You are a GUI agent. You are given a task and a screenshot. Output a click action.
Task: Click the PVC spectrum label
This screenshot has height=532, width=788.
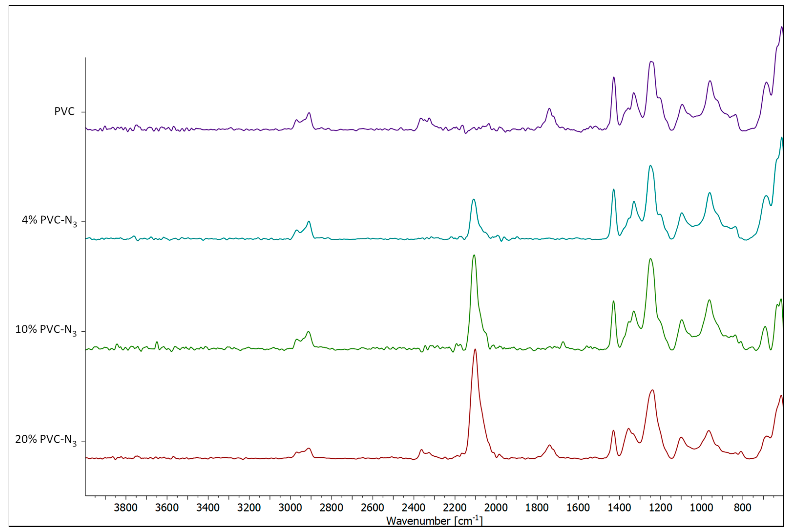pyautogui.click(x=64, y=112)
